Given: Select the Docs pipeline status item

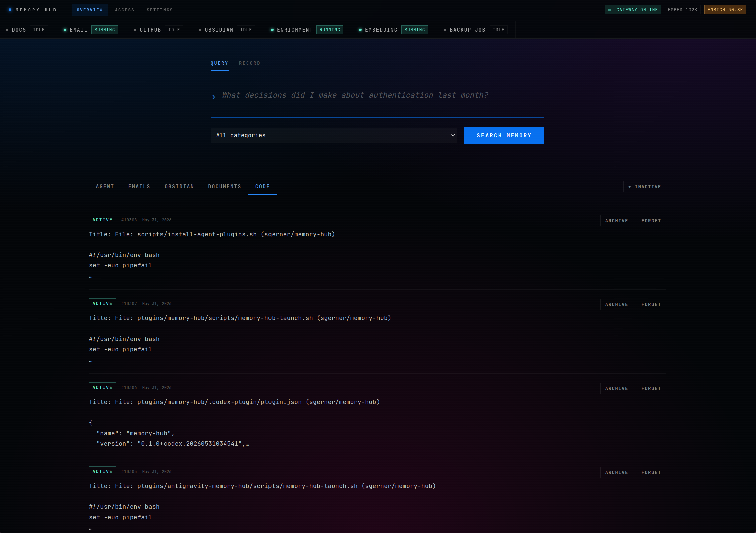Looking at the screenshot, I should 27,30.
